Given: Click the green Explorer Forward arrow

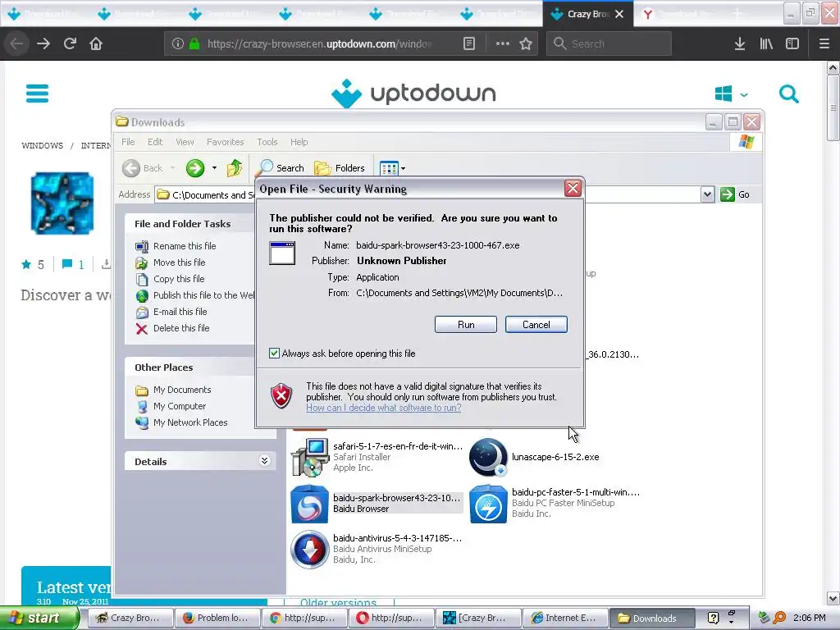Looking at the screenshot, I should click(195, 168).
